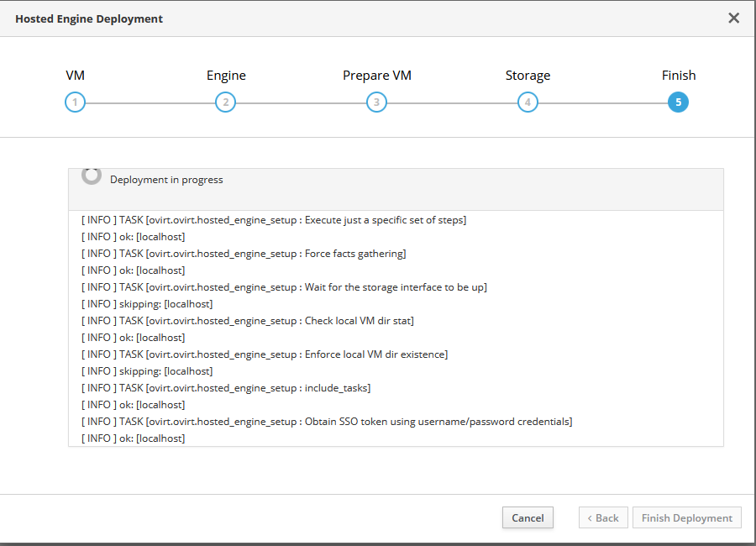The height and width of the screenshot is (546, 756).
Task: Select the highlighted step 5 circle
Action: pyautogui.click(x=678, y=103)
